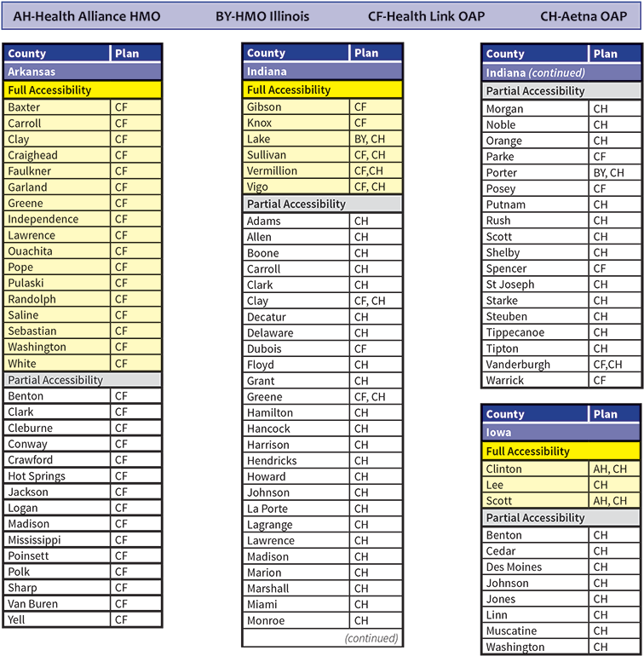Select the Faulkner county cell
644x656 pixels.
[57, 171]
